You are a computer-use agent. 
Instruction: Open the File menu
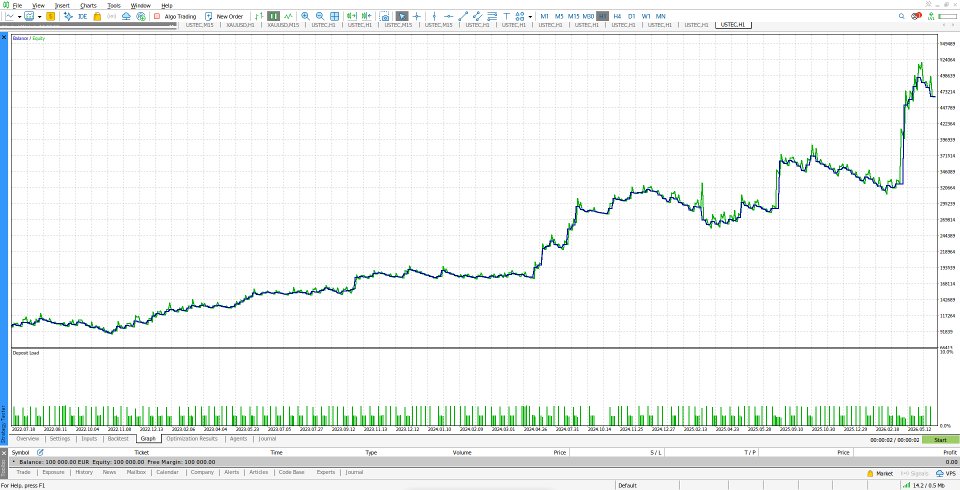17,6
